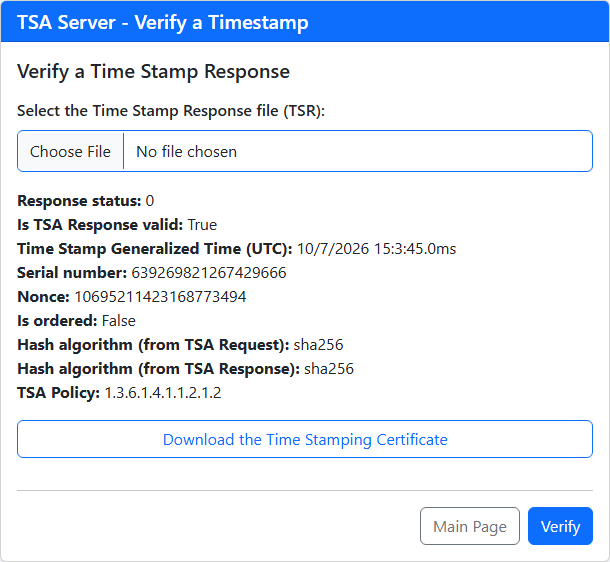Click the blue Verify button
This screenshot has width=610, height=562.
pos(560,526)
